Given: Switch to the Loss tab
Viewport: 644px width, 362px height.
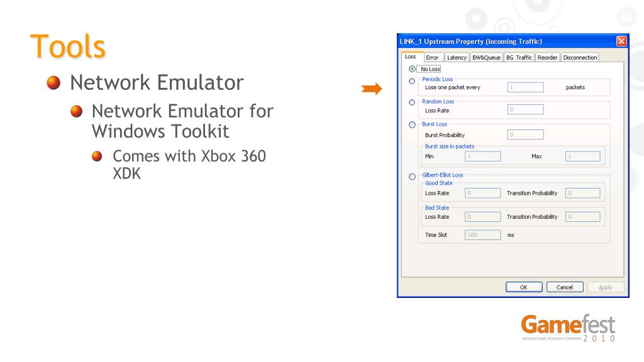Looking at the screenshot, I should click(x=411, y=57).
